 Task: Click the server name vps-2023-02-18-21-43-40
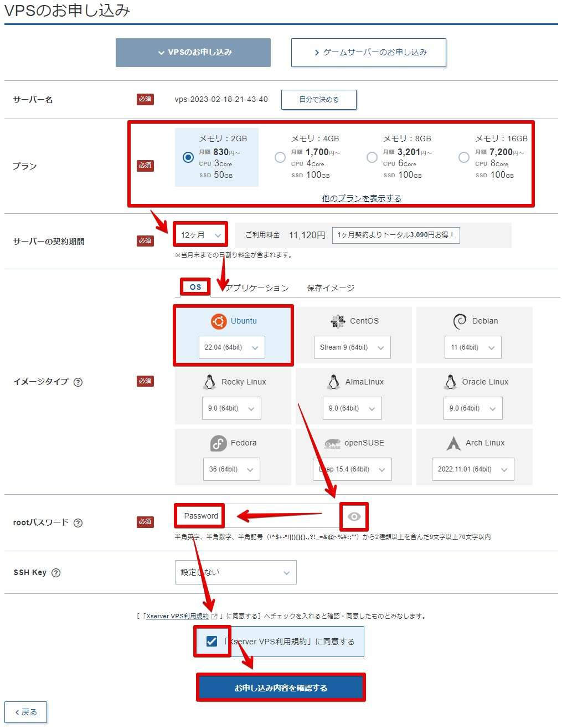click(221, 100)
